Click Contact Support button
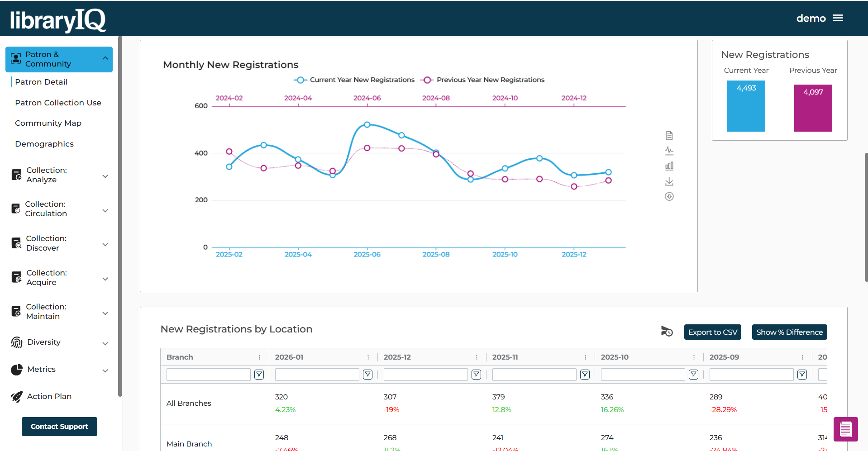The image size is (868, 451). pos(59,427)
